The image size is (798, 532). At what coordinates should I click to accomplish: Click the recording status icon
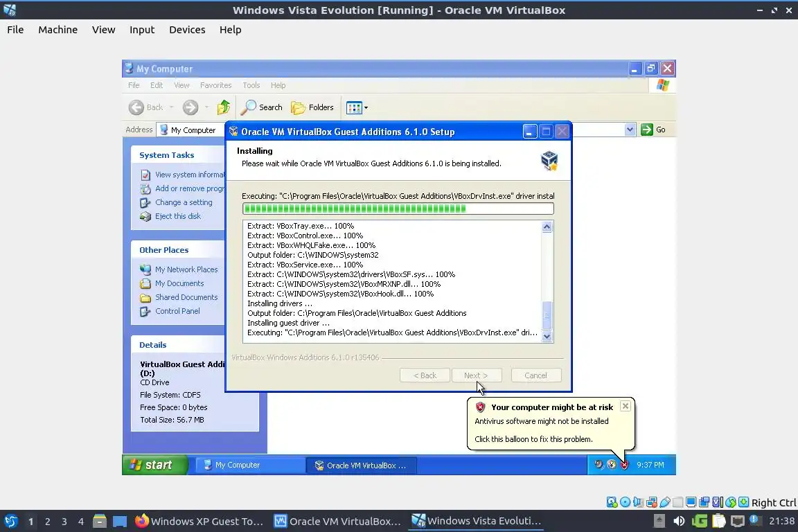[704, 502]
